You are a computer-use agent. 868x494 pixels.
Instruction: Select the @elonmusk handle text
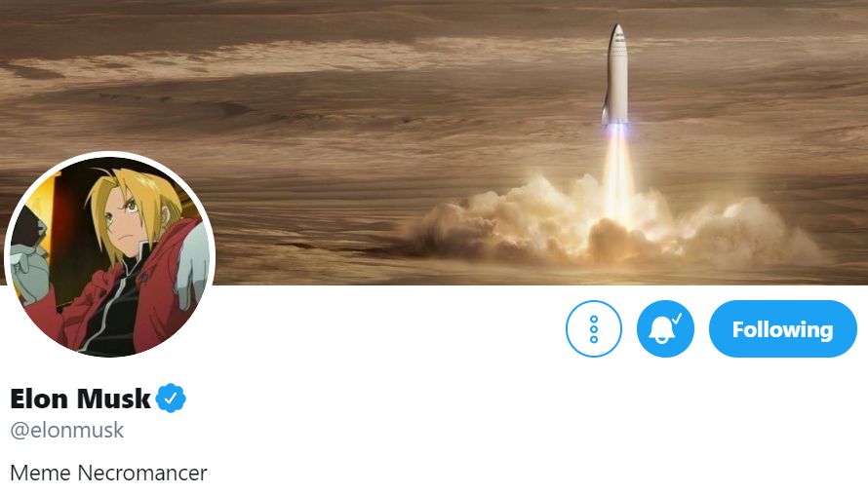67,430
